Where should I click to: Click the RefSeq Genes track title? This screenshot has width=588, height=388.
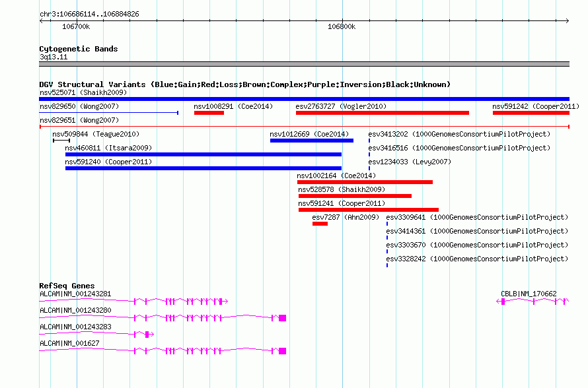click(x=67, y=286)
